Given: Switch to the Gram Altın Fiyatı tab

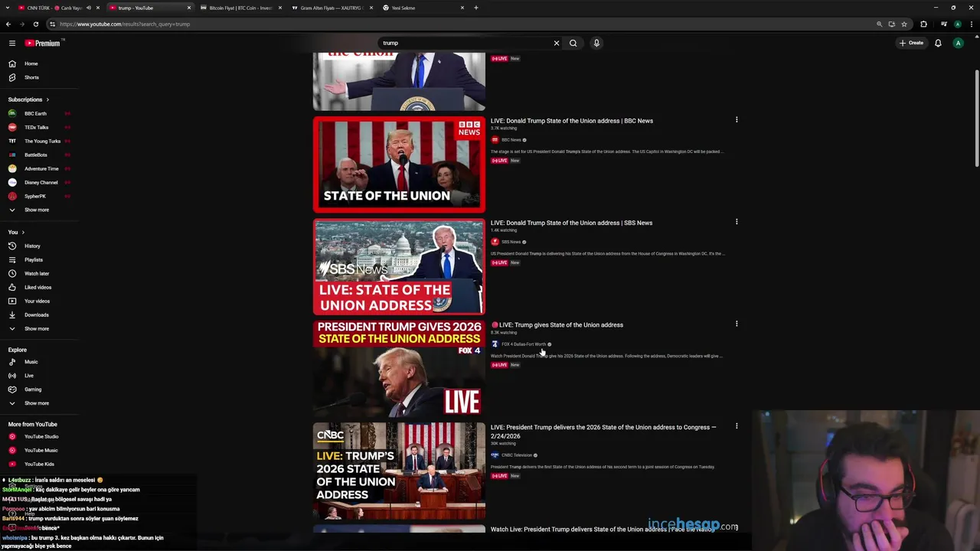Looking at the screenshot, I should point(332,8).
